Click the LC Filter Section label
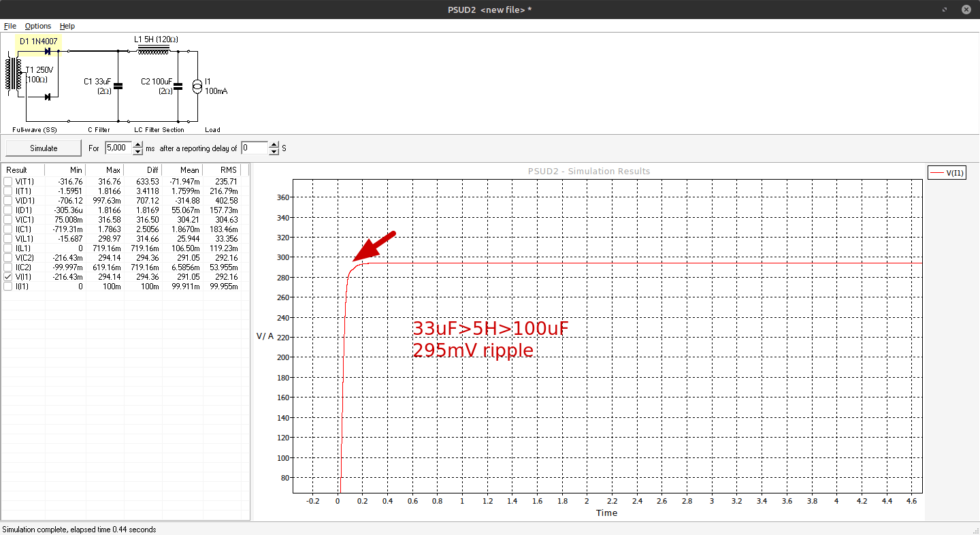Viewport: 980px width, 535px height. pos(159,129)
